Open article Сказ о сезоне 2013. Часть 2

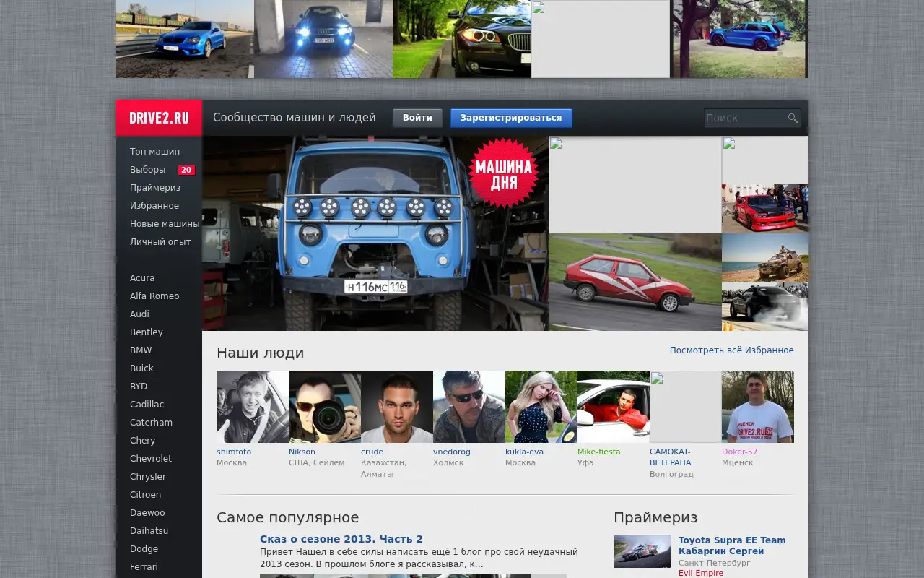[341, 539]
